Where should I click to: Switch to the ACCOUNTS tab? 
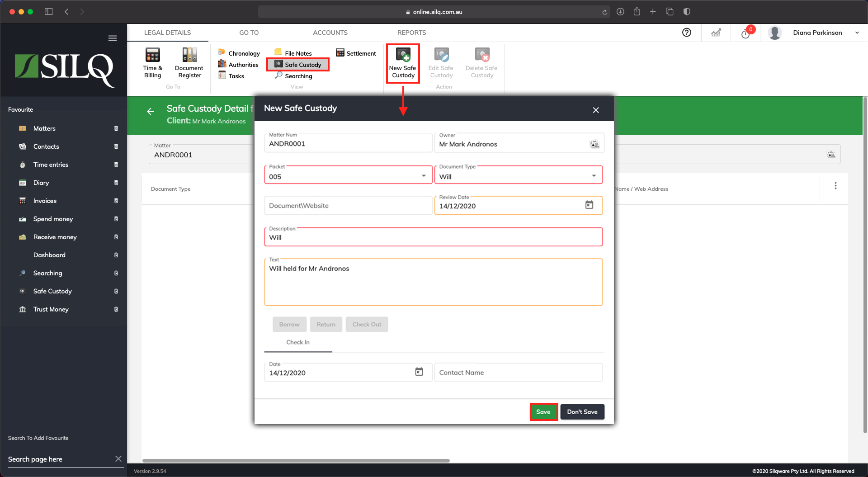pos(330,32)
